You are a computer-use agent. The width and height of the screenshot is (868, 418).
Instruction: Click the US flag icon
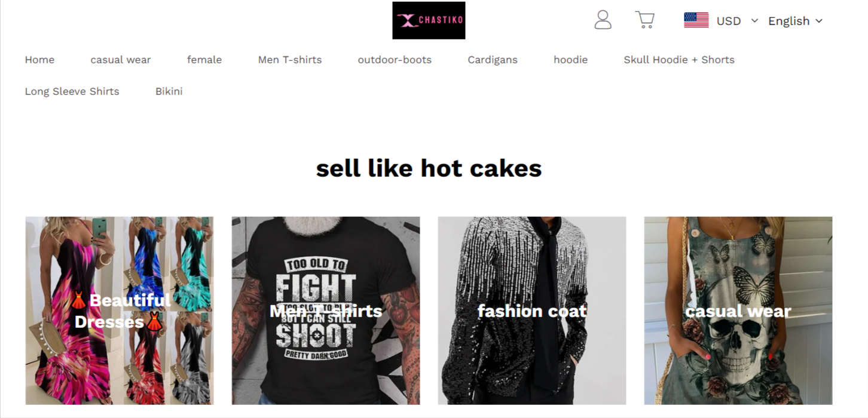[x=696, y=20]
